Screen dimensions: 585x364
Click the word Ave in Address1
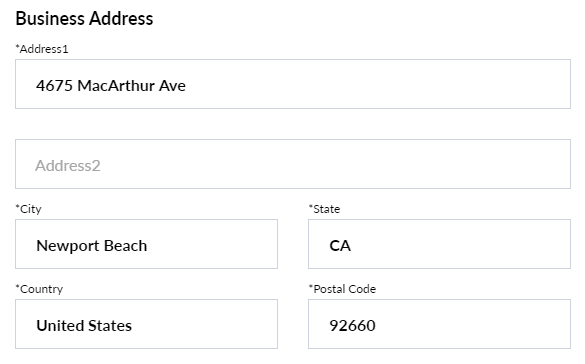172,86
